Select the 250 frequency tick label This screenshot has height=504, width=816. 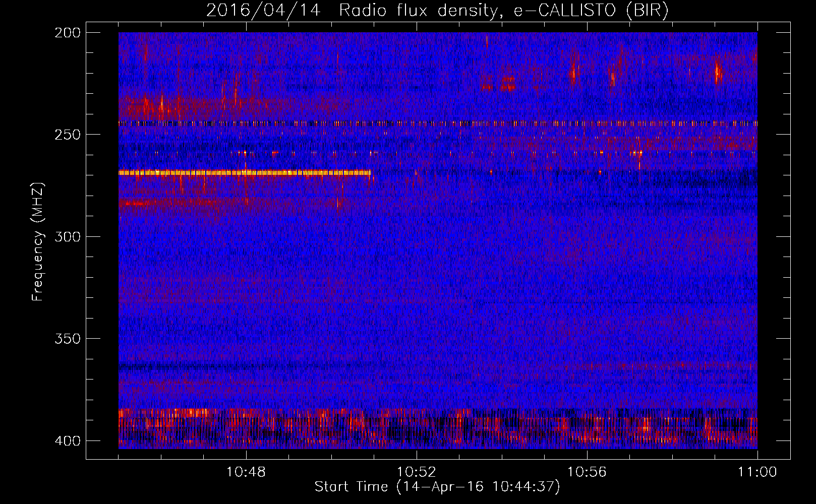[68, 135]
